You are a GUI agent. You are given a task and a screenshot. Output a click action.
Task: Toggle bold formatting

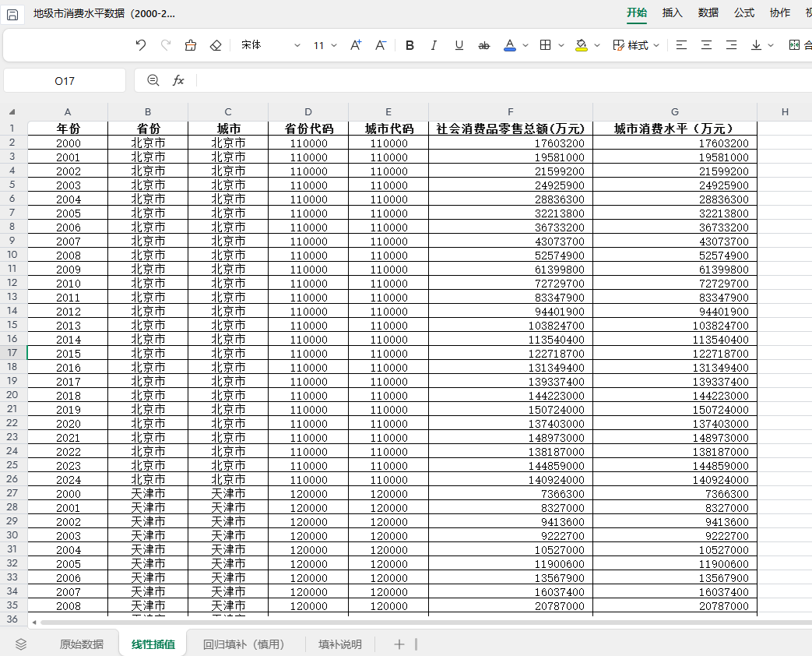point(410,46)
